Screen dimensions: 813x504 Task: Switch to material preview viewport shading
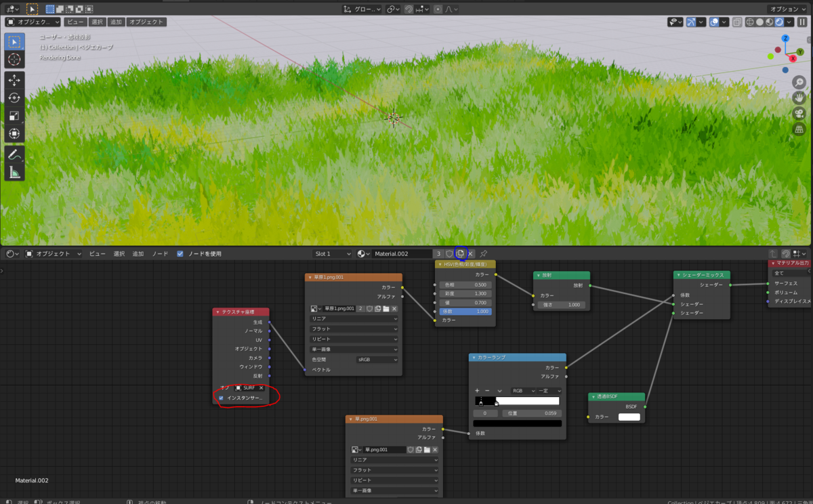770,22
